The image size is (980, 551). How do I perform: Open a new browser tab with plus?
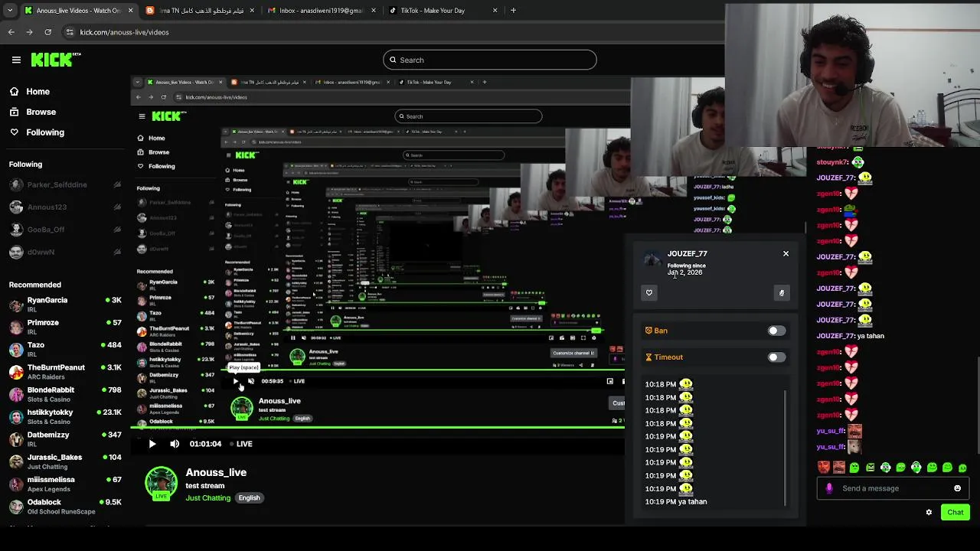point(513,11)
